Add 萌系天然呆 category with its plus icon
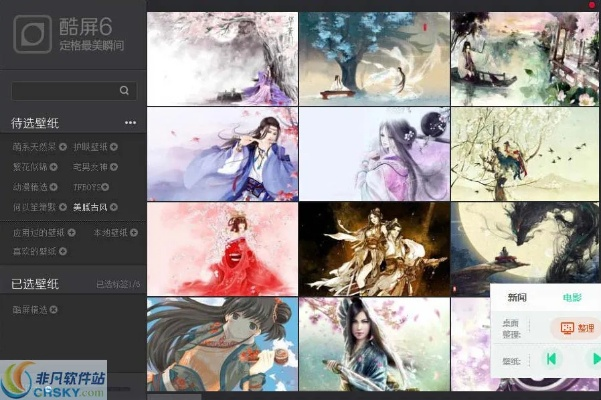This screenshot has height=400, width=601. pos(63,147)
